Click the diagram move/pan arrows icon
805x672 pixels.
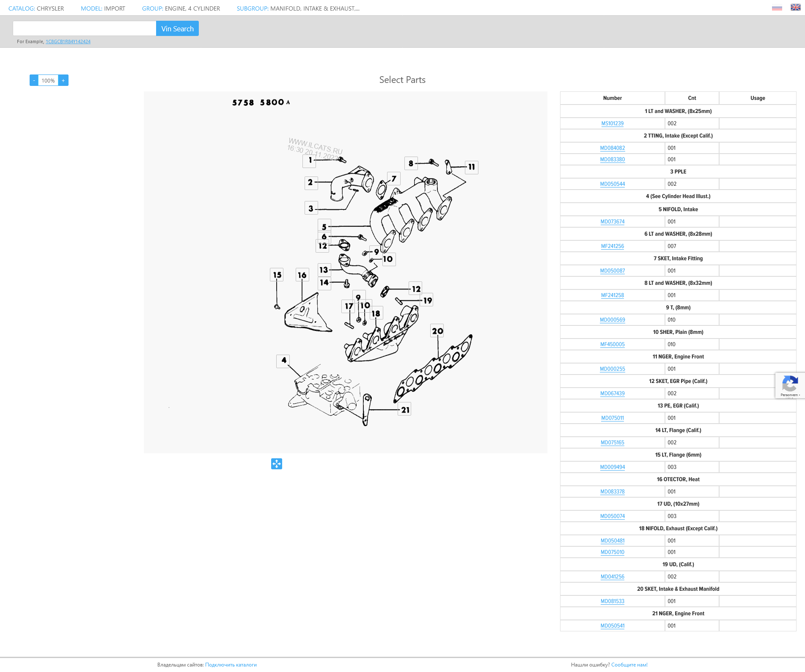[x=276, y=464]
